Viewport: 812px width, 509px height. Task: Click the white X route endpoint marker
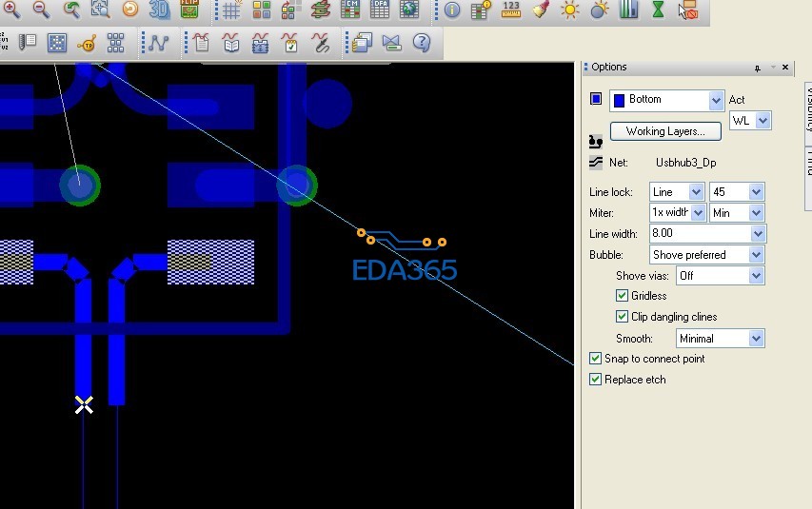point(84,405)
